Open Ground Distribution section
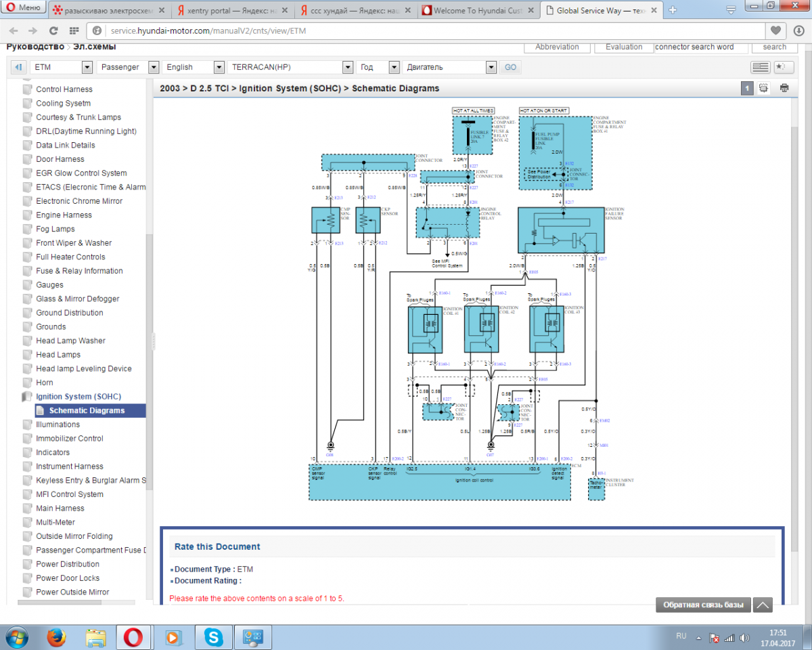812x650 pixels. 70,313
